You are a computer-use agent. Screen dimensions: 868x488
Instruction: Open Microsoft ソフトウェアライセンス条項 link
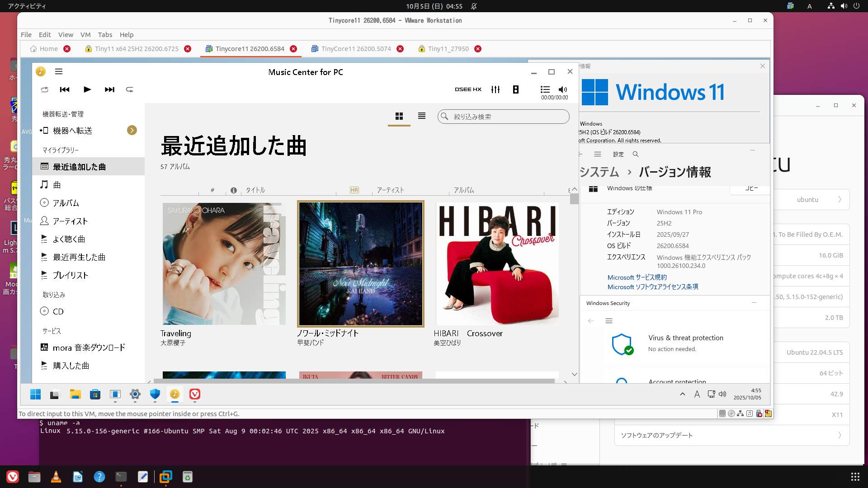653,287
